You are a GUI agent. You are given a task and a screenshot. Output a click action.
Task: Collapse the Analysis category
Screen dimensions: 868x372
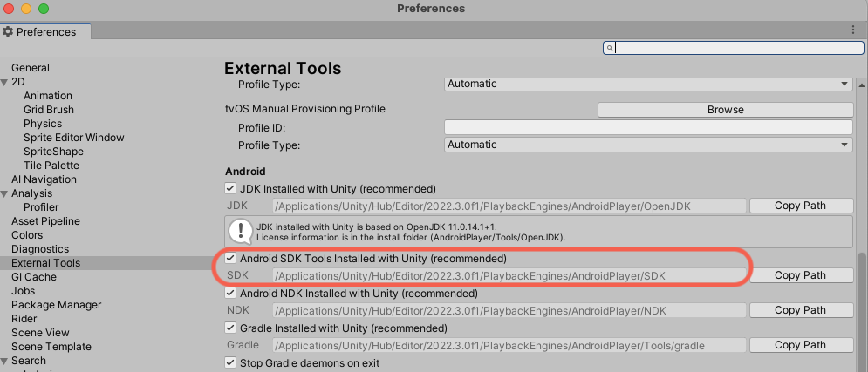[5, 193]
